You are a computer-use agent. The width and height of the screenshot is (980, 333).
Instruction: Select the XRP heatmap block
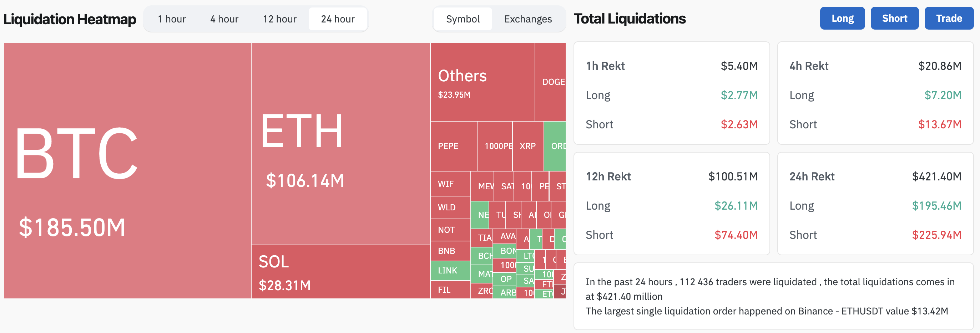(x=528, y=146)
